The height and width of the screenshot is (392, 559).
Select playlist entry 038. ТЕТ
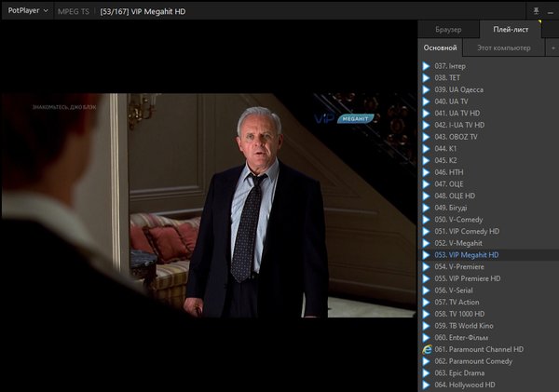pos(488,77)
